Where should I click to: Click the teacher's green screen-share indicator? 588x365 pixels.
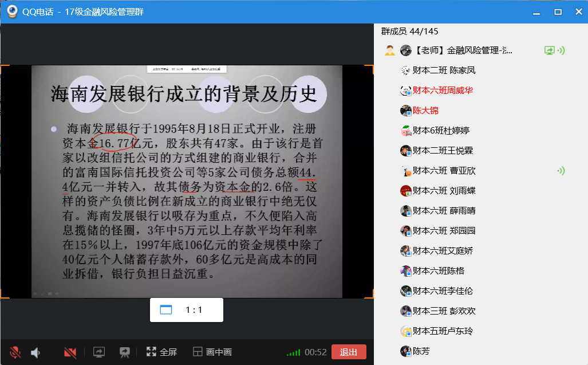coord(549,50)
